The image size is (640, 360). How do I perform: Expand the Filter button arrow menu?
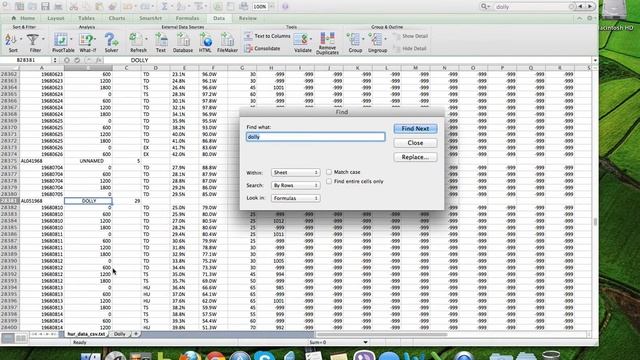43,40
